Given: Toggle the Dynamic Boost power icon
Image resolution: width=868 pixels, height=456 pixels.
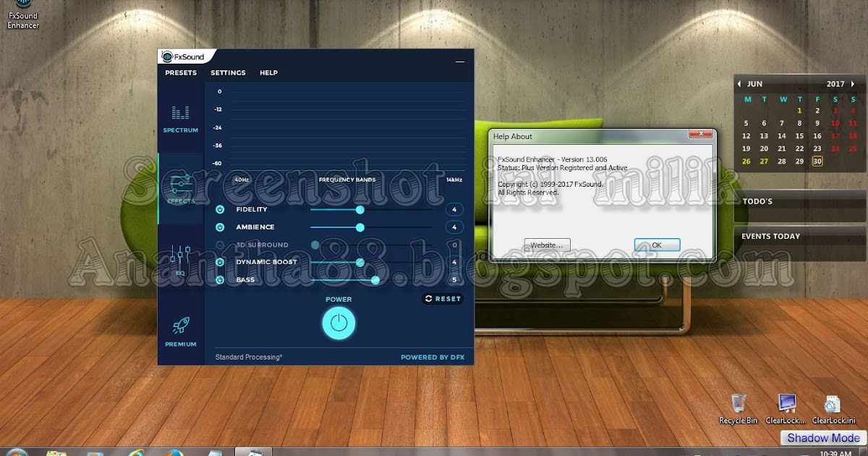Looking at the screenshot, I should 220,262.
